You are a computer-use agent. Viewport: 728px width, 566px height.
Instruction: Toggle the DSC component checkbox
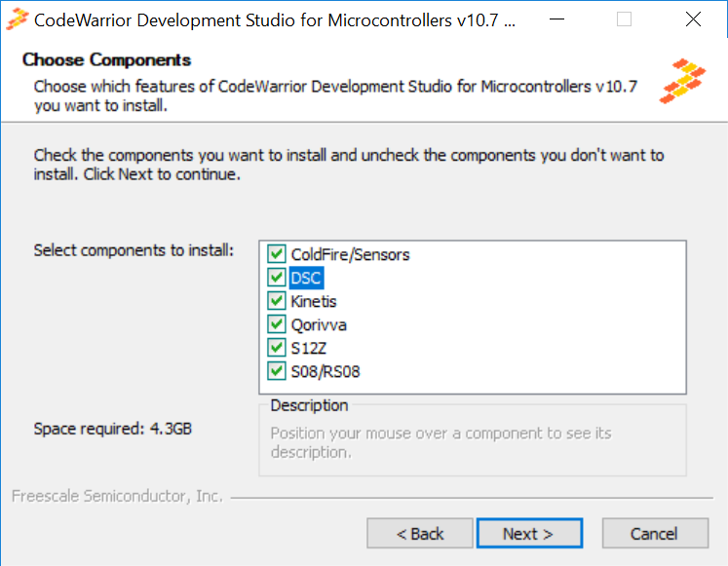click(x=276, y=278)
